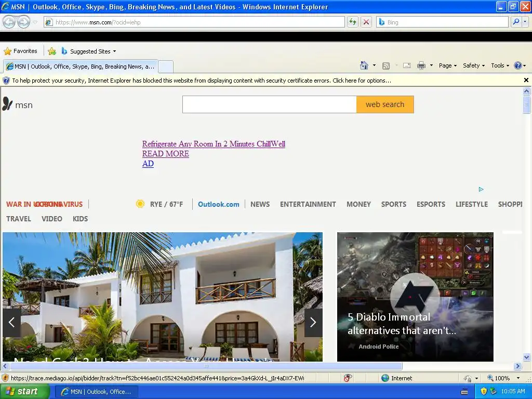
Task: Open the Diablo Immortal alternatives article thumbnail
Action: coord(415,297)
